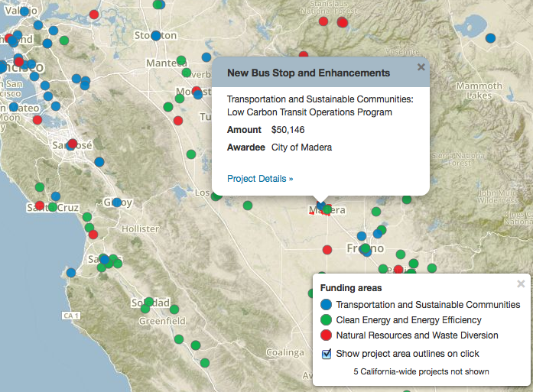Close the Funding areas legend
533x392 pixels.
click(x=521, y=283)
